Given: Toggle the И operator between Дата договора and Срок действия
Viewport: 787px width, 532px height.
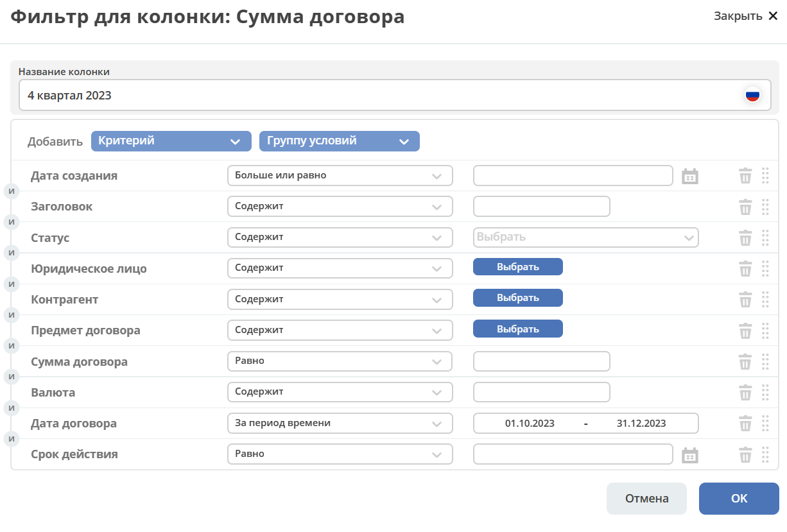Looking at the screenshot, I should click(x=12, y=439).
